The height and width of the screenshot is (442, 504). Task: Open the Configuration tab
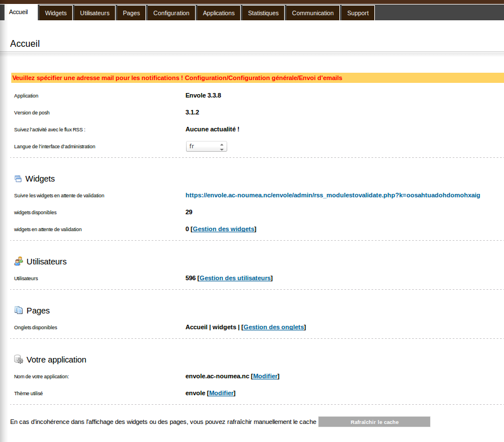tap(171, 13)
